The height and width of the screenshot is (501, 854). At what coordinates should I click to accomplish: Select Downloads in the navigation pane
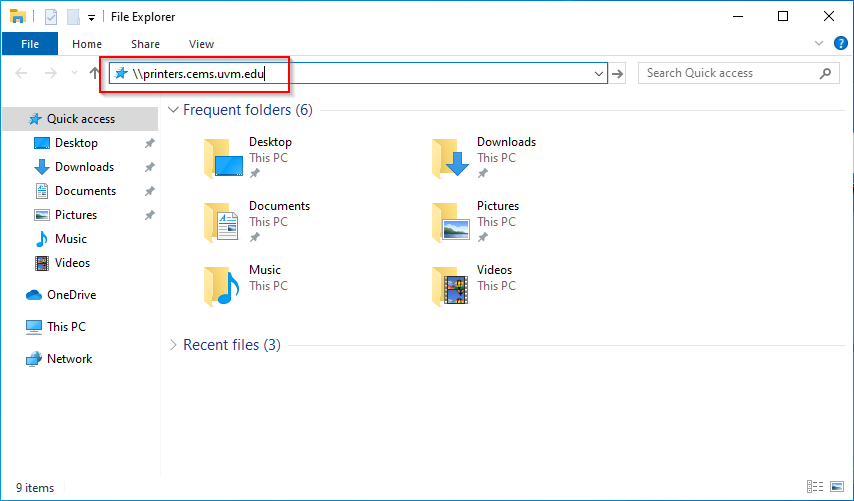tap(84, 167)
